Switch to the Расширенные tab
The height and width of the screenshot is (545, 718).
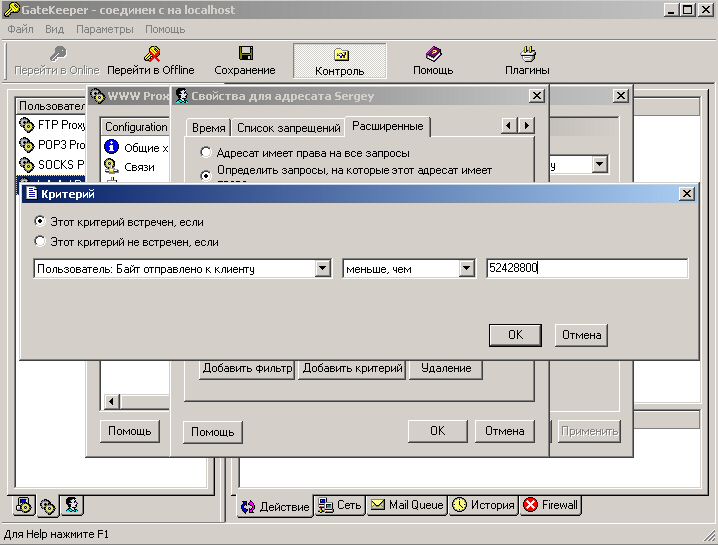click(388, 126)
